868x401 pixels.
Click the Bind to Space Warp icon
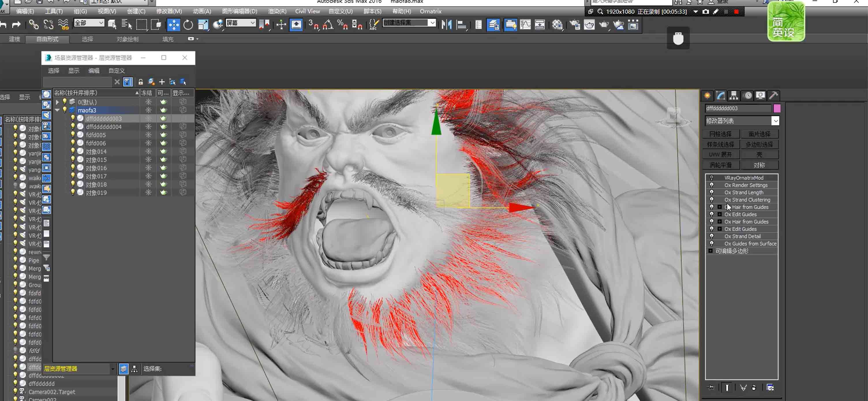click(63, 24)
